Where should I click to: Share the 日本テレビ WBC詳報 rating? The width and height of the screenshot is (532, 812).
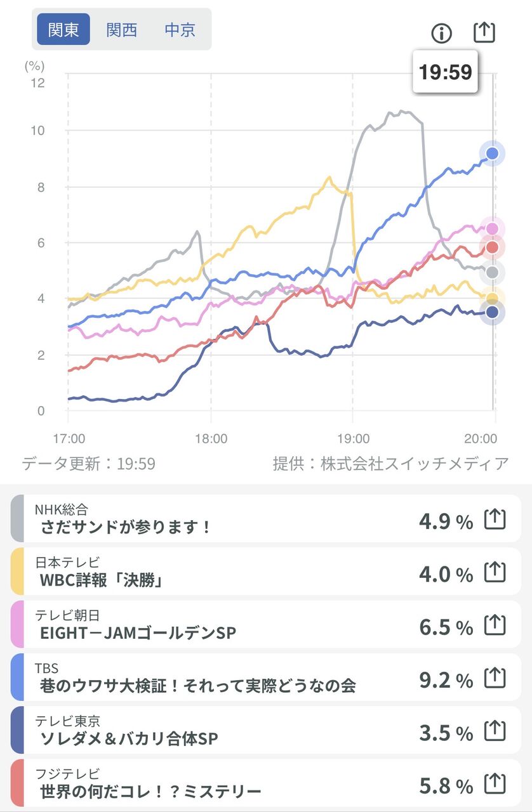495,573
